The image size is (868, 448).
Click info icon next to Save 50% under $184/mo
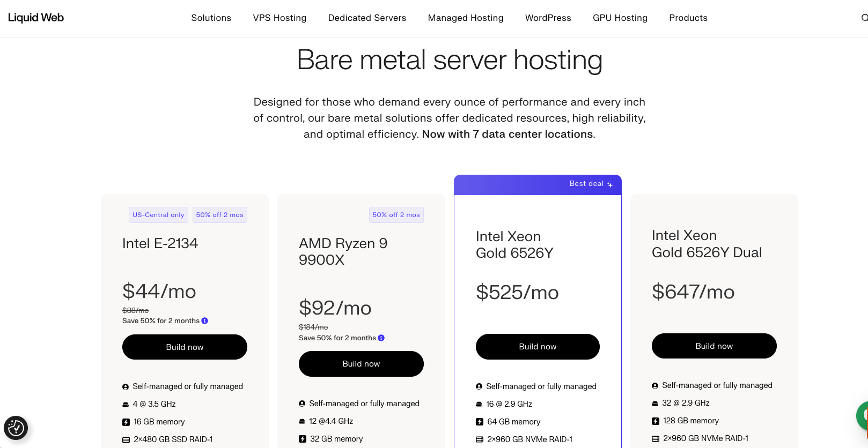coord(381,338)
